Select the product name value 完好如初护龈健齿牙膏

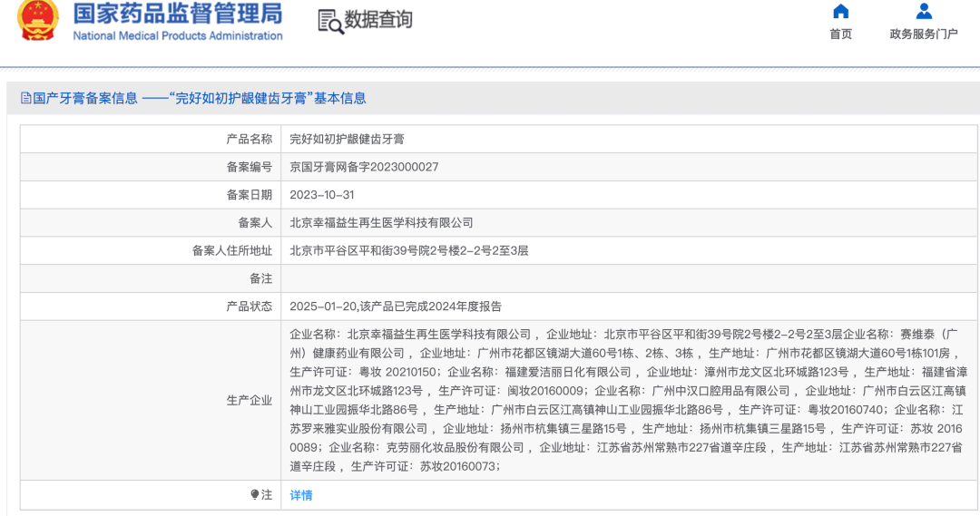347,139
